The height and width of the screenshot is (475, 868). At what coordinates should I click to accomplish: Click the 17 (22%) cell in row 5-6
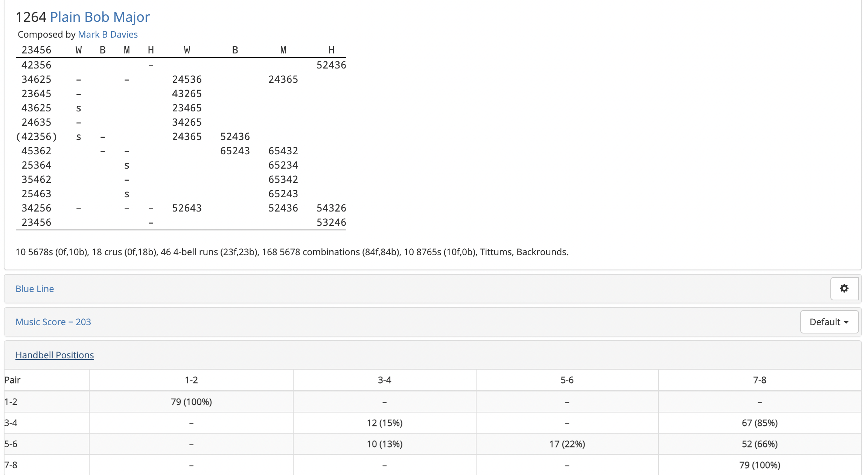pyautogui.click(x=567, y=444)
